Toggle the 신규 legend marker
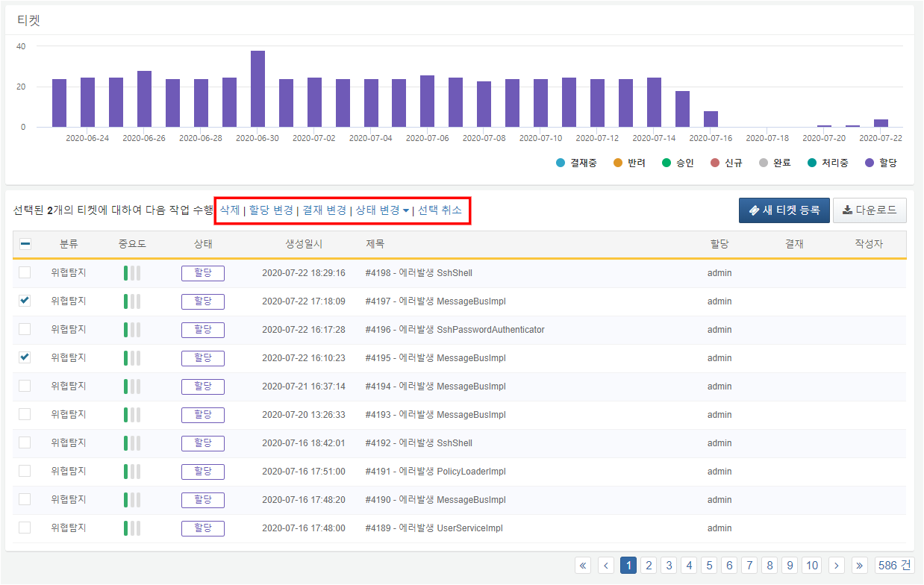The image size is (924, 585). click(715, 163)
